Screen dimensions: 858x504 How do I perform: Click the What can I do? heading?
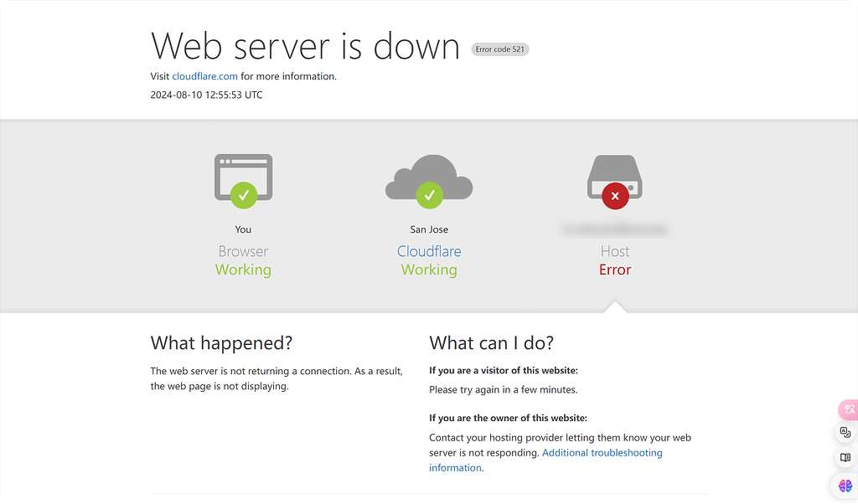click(x=491, y=343)
